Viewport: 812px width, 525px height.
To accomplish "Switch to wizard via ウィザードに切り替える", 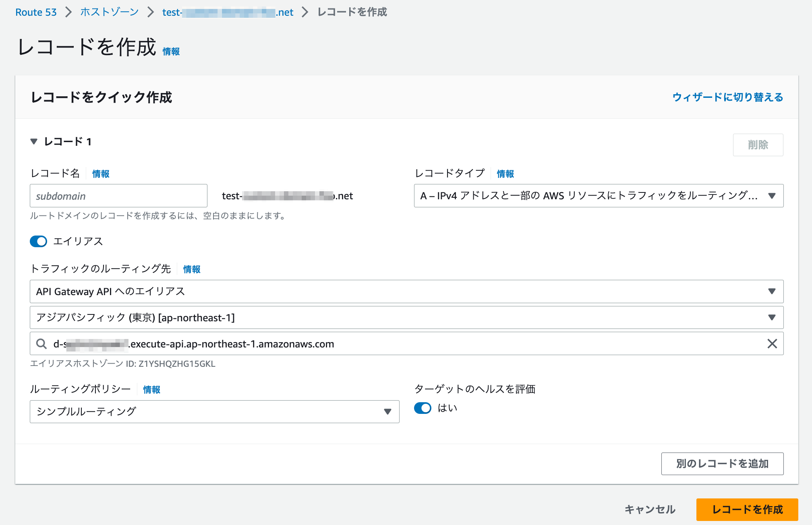I will (x=727, y=97).
